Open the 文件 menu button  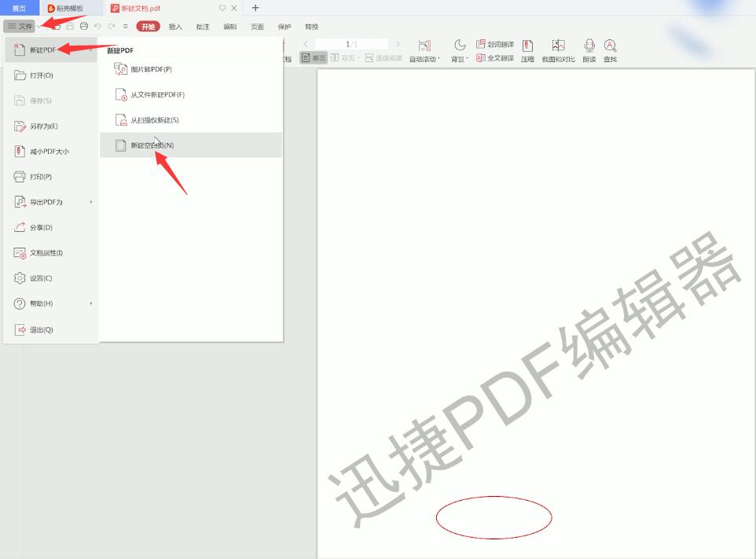click(x=20, y=26)
